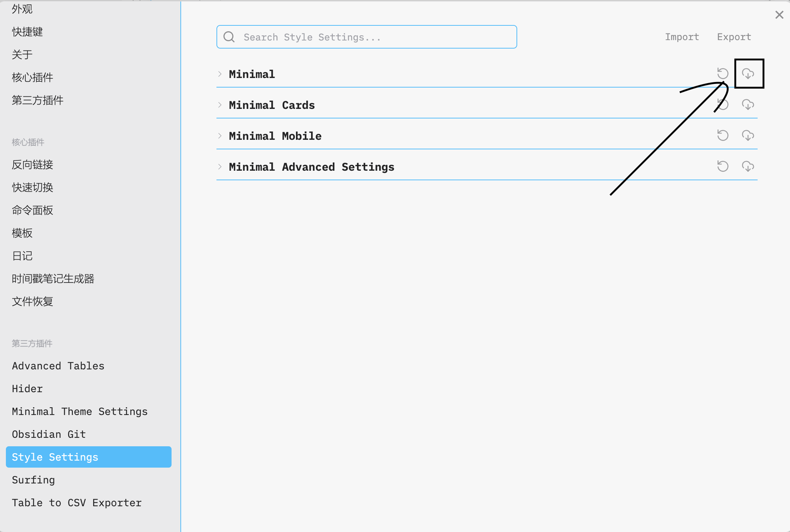Click the reset icon for Minimal section
The image size is (790, 532).
(x=723, y=74)
